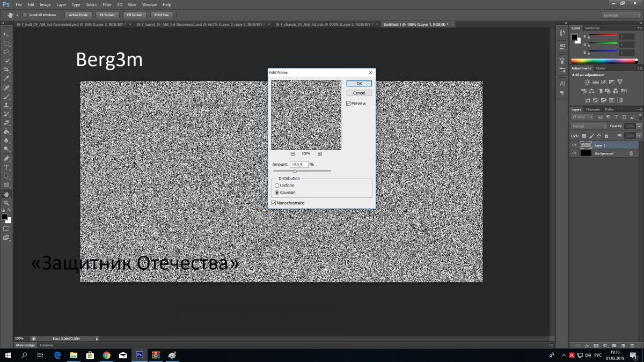Select the Uniform distribution option

[x=277, y=186]
